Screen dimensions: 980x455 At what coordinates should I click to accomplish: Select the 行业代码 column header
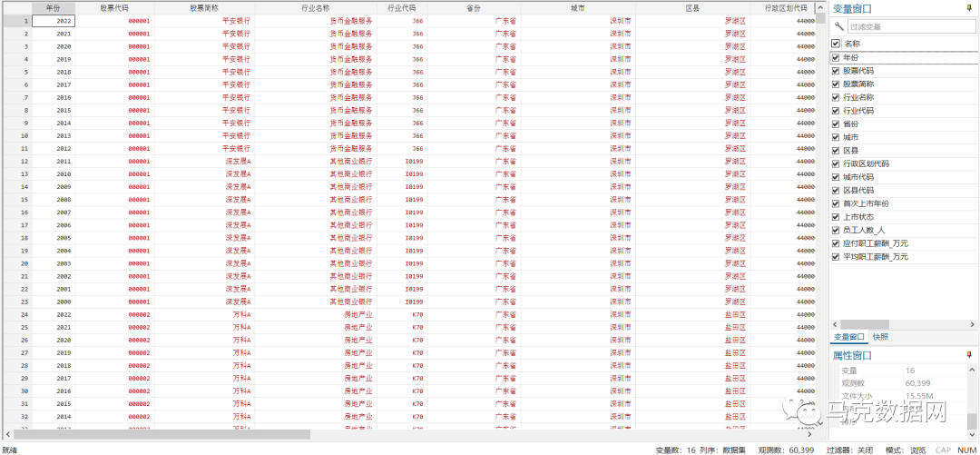pos(401,8)
